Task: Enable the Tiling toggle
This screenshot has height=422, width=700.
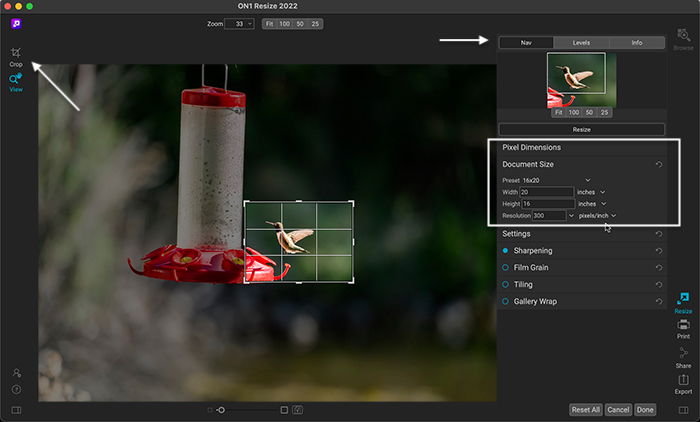Action: (x=505, y=285)
